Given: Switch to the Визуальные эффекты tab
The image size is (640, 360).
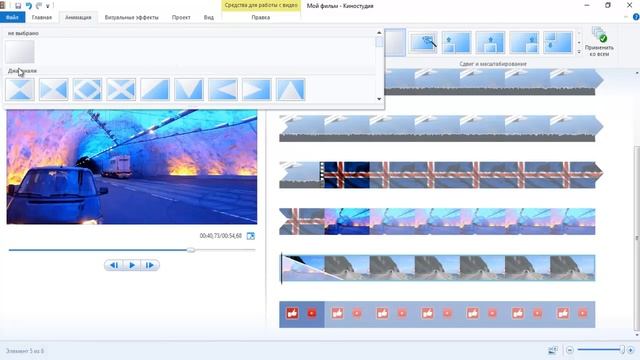Looking at the screenshot, I should click(131, 18).
